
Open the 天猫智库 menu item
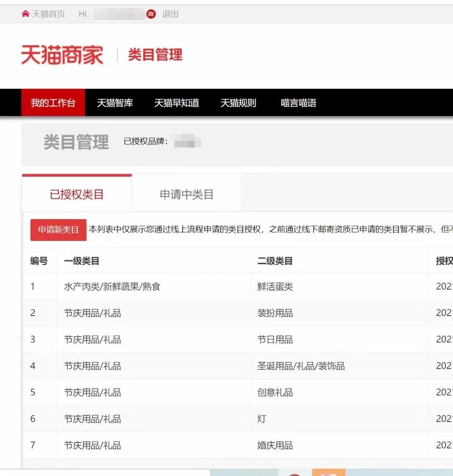[x=115, y=103]
